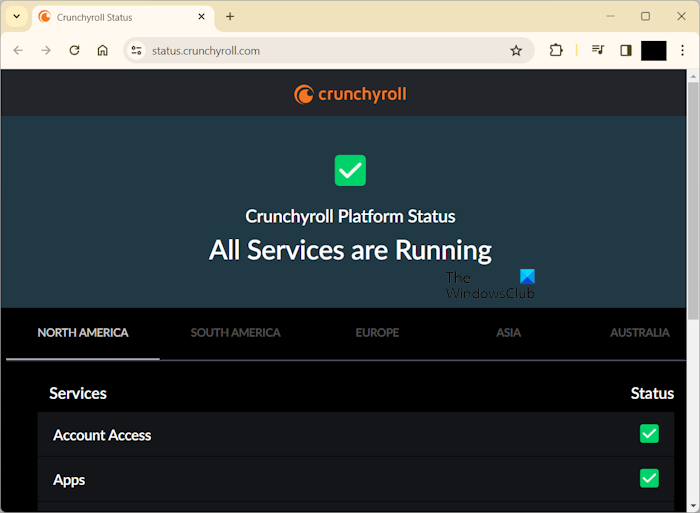
Task: Switch to the Australia tab
Action: 640,333
